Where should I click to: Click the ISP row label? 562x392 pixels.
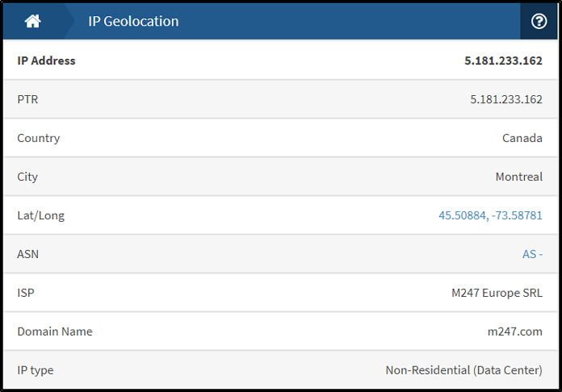pyautogui.click(x=26, y=293)
